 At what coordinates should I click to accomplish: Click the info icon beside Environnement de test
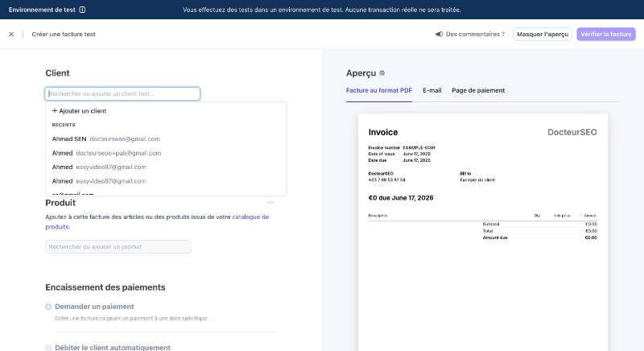tap(82, 10)
